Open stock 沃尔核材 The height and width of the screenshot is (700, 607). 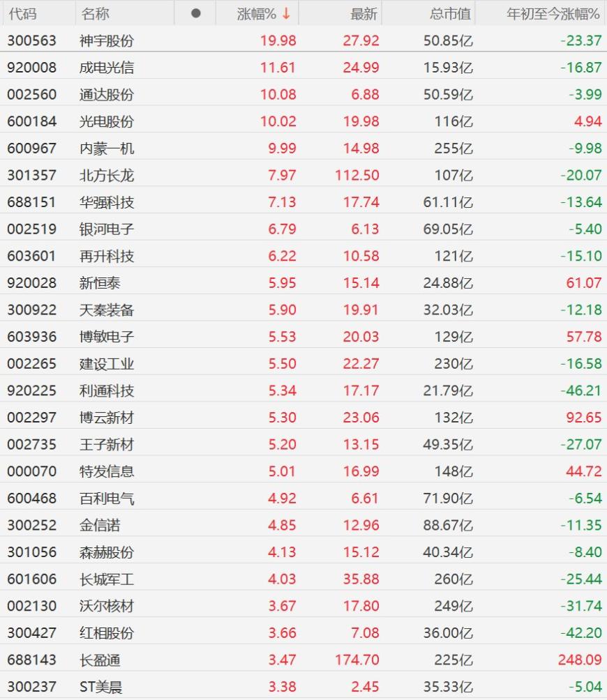[107, 606]
